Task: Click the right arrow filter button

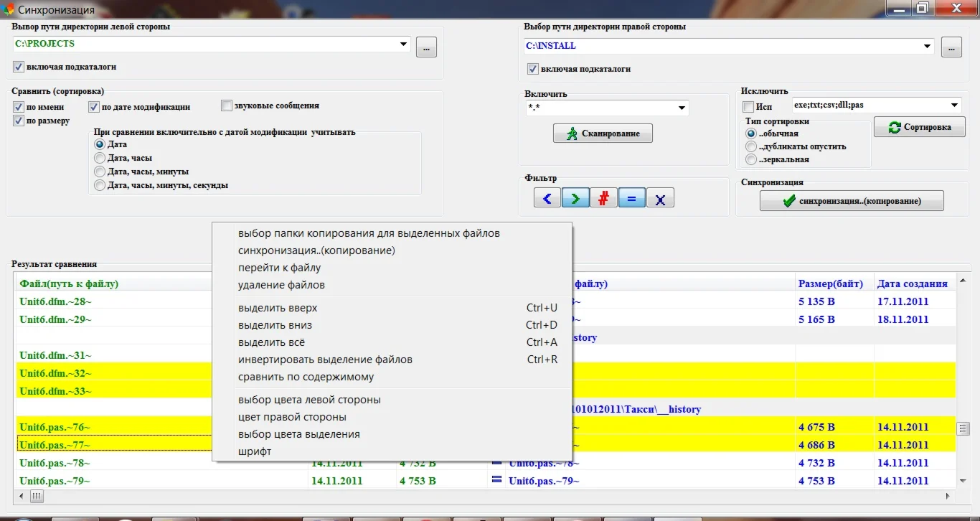Action: (x=575, y=199)
